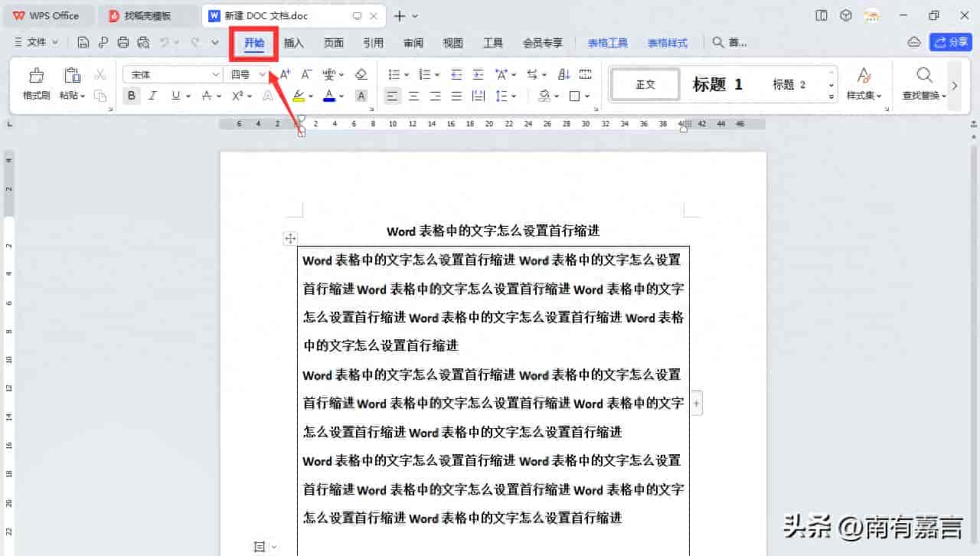Toggle Strikethrough formatting button
Screen dimensions: 980x556
(206, 96)
